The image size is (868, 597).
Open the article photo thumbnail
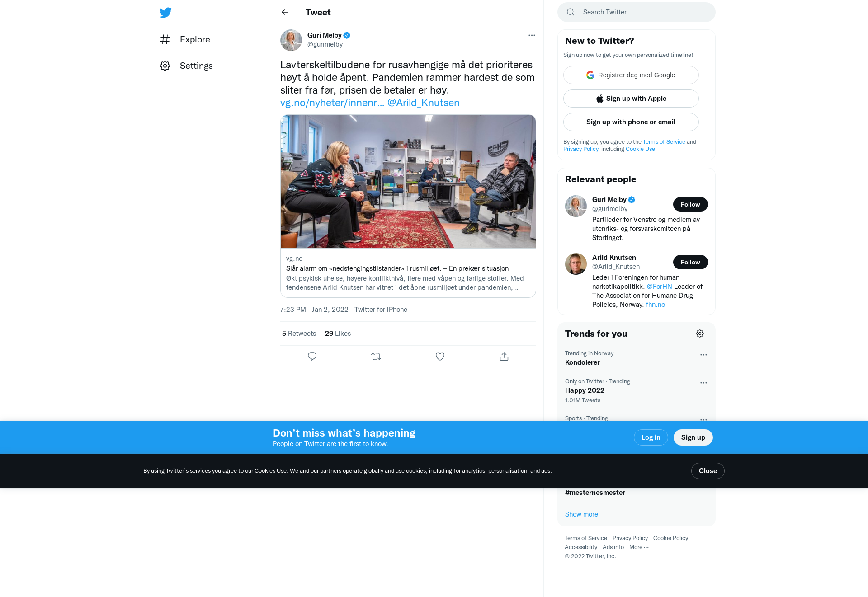pos(408,181)
